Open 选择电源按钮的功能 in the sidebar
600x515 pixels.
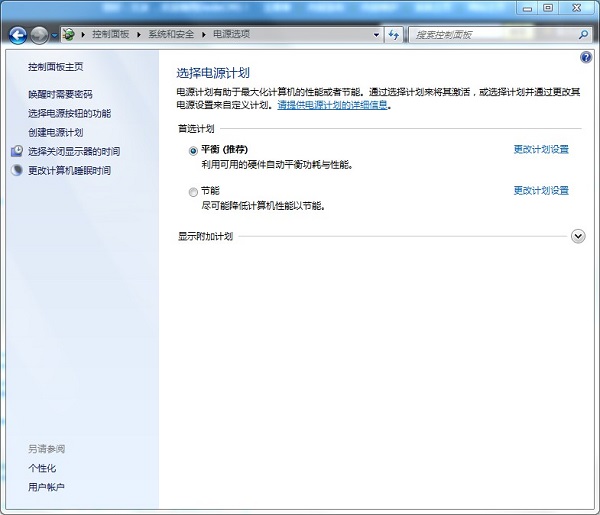tap(70, 114)
